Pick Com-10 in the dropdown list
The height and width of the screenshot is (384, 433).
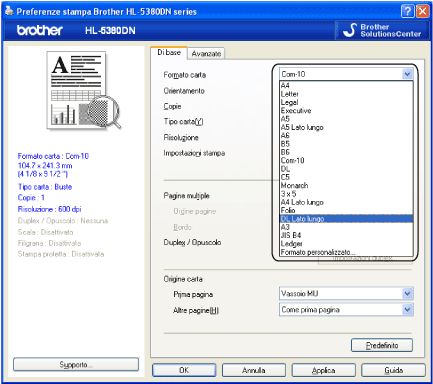(346, 160)
